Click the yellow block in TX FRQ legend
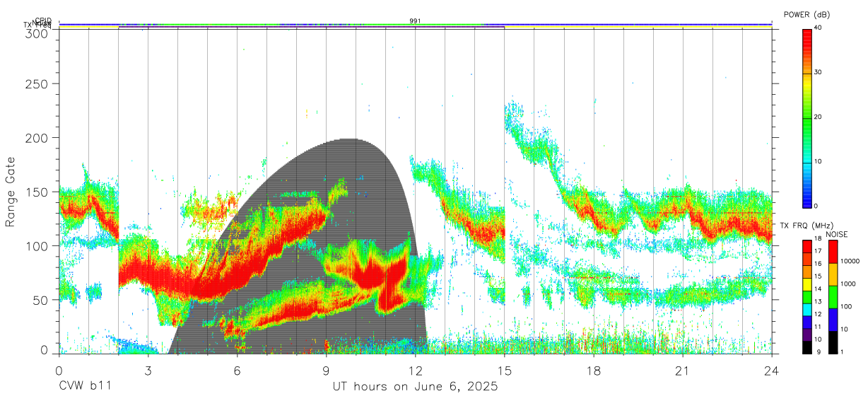Screen dimensions: 868x401 click(807, 286)
